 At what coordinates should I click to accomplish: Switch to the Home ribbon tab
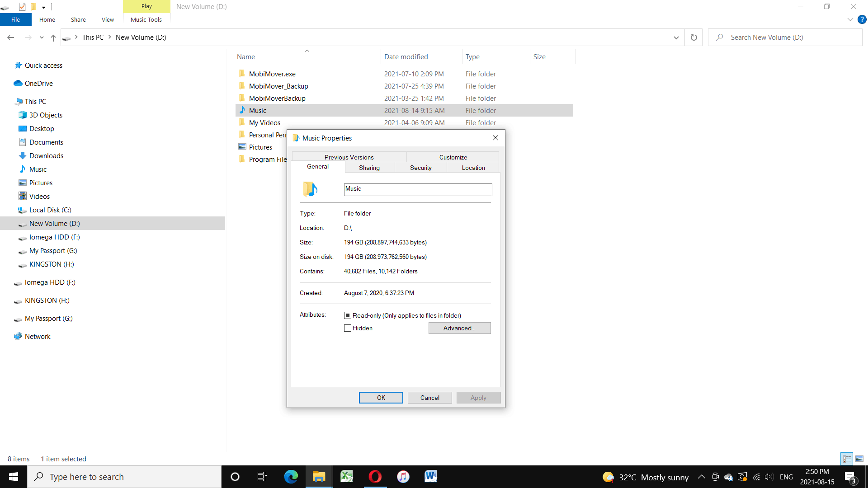pyautogui.click(x=47, y=19)
